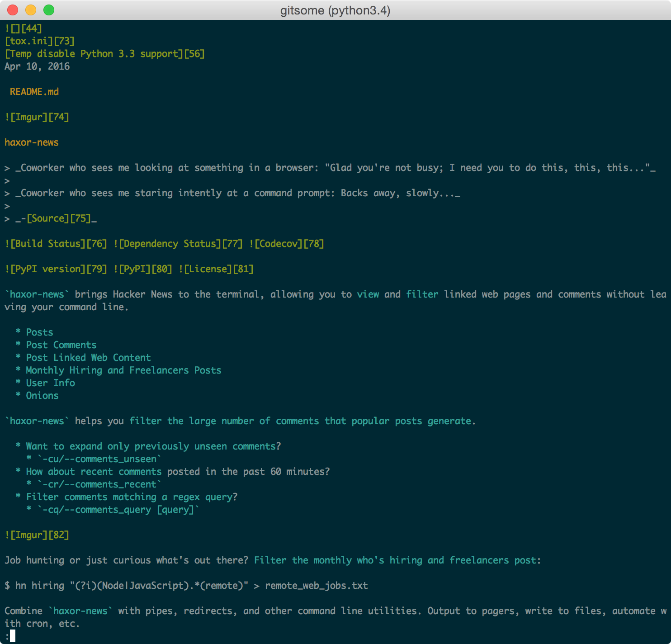Click '![License][81]' badge text

tap(216, 269)
